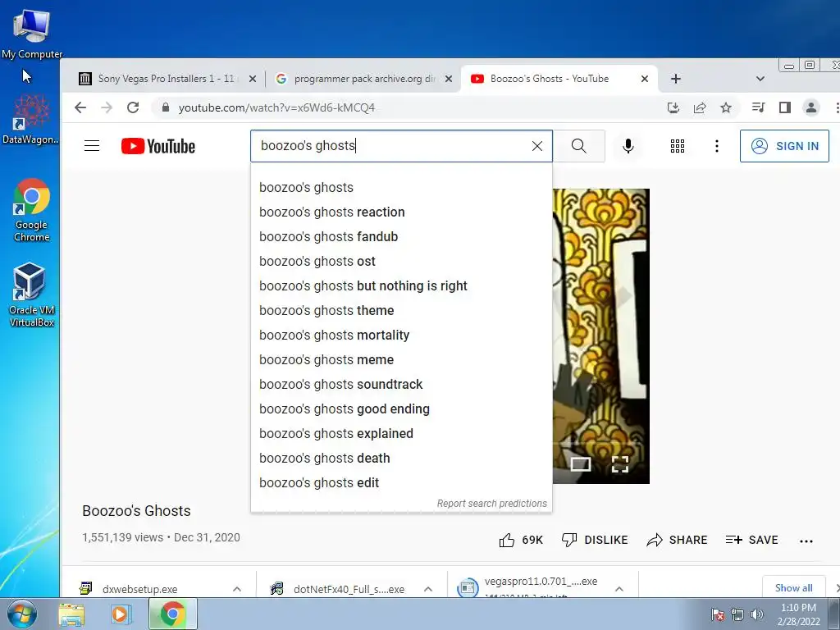840x630 pixels.
Task: Click Report search predictions link
Action: [x=492, y=504]
